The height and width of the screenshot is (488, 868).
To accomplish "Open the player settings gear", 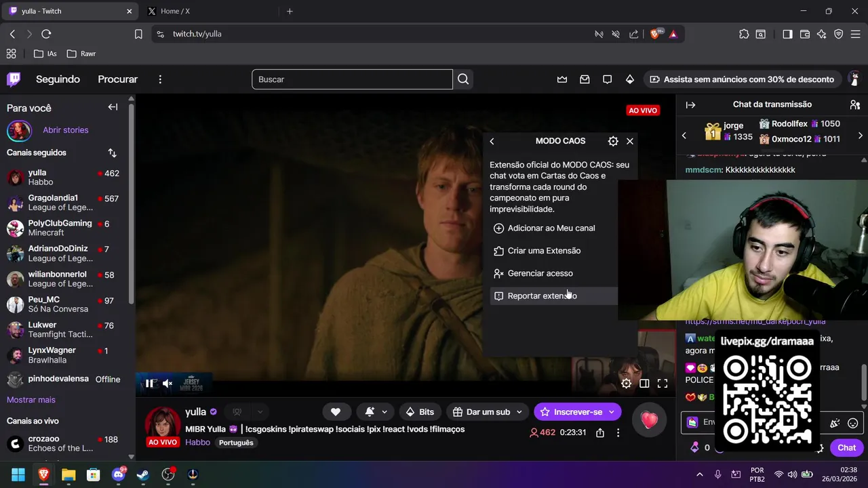I will [626, 384].
